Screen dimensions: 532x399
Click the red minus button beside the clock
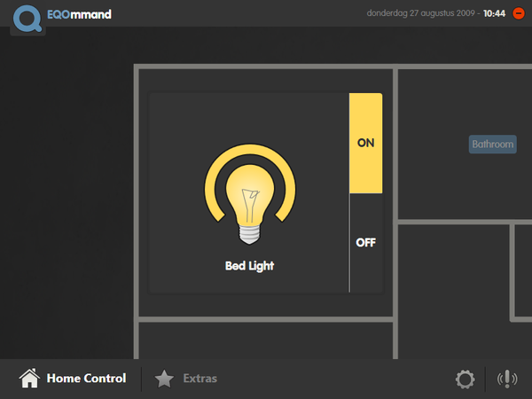519,13
